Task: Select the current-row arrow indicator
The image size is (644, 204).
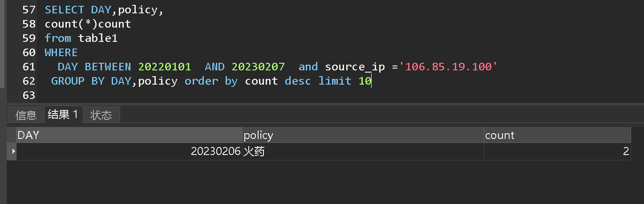Action: [12, 151]
